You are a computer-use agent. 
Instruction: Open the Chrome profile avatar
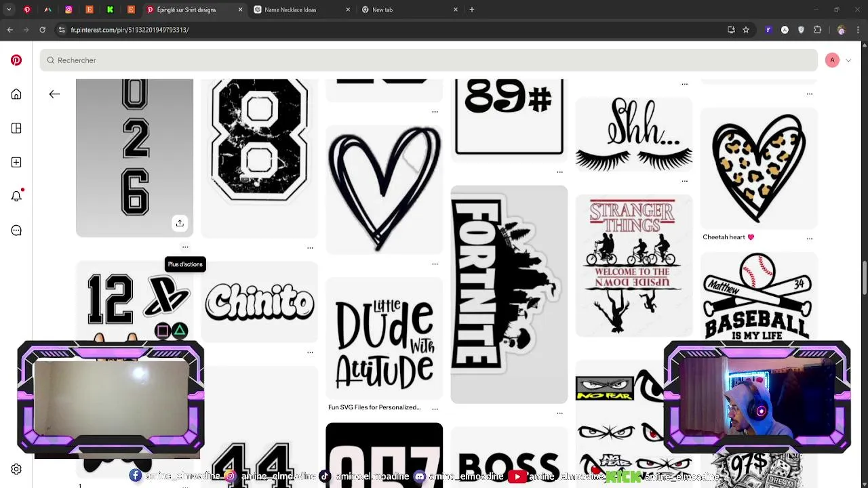tap(842, 30)
